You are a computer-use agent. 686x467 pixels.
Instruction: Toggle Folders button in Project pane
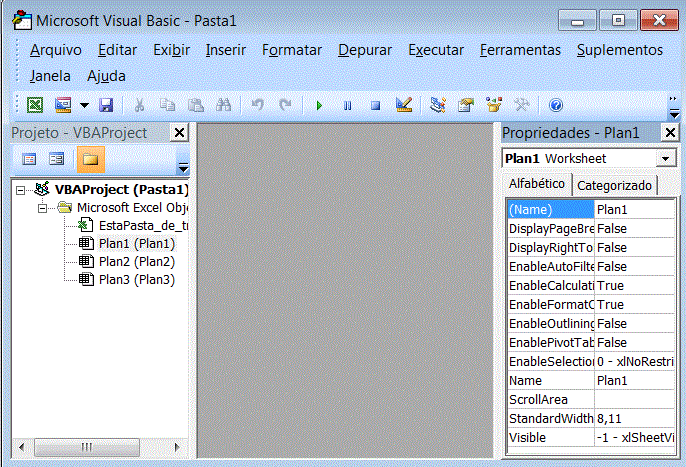[91, 159]
